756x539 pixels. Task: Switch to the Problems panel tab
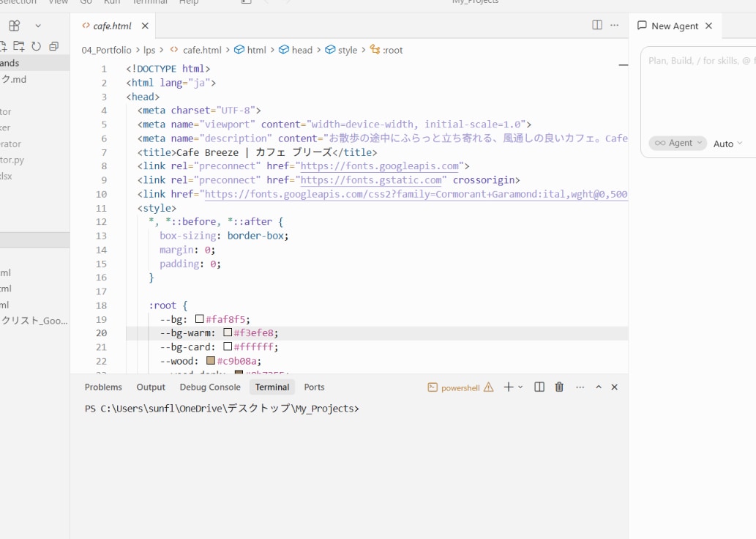coord(103,387)
